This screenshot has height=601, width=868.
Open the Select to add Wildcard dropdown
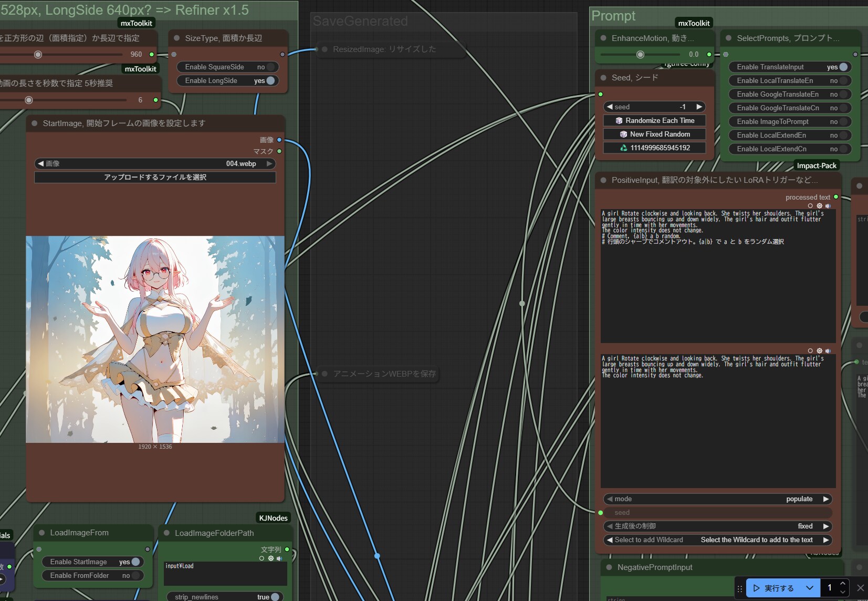(x=717, y=540)
